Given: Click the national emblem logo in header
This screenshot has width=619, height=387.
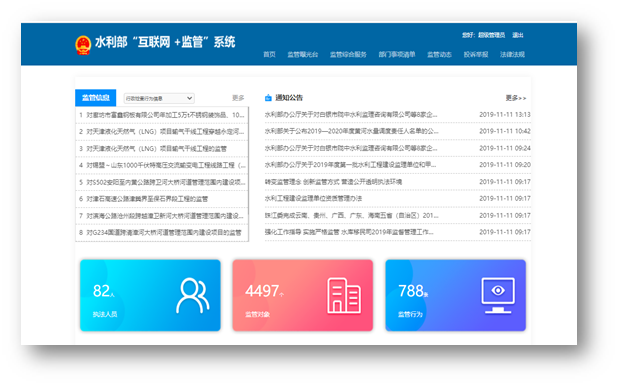Looking at the screenshot, I should [x=83, y=45].
